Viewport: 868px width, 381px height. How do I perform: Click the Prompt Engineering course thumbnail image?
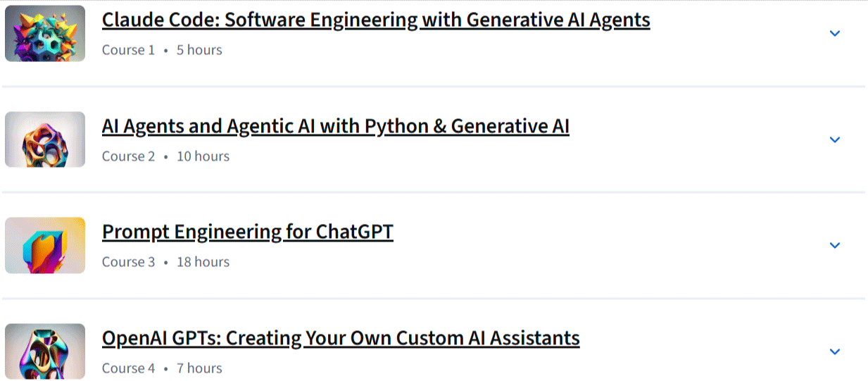[45, 245]
